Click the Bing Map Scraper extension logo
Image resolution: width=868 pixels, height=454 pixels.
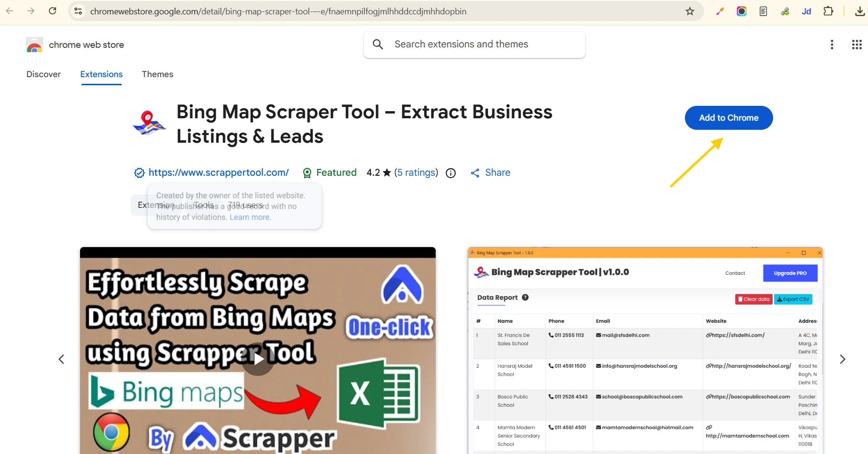click(149, 123)
